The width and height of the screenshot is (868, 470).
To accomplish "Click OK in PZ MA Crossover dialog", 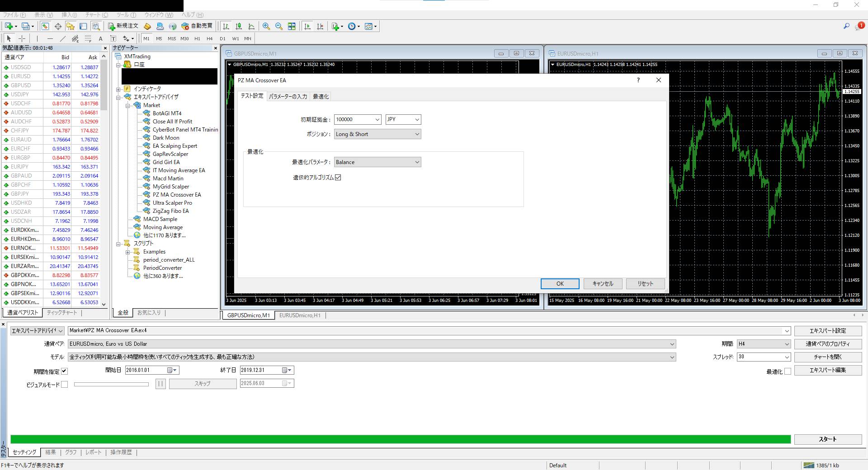I will tap(560, 284).
